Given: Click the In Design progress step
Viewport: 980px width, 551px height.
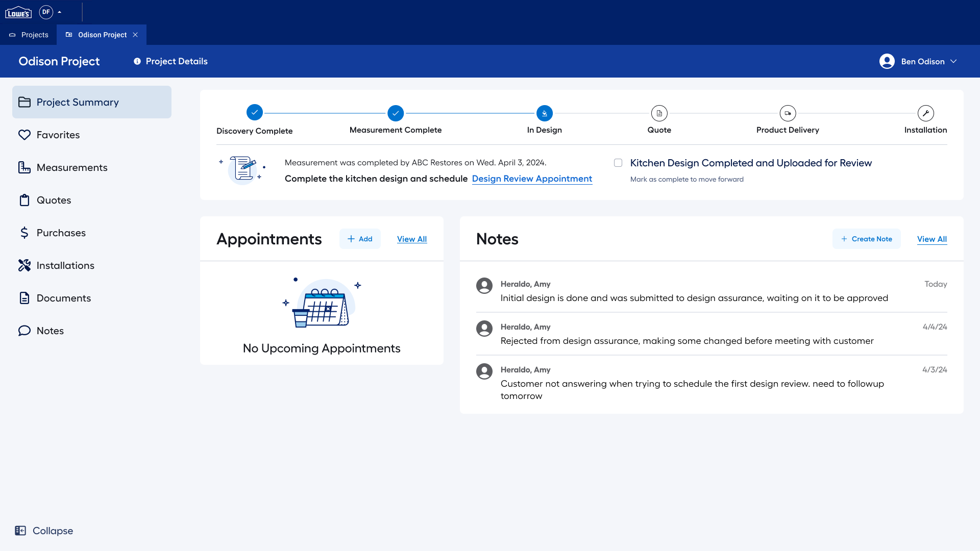Looking at the screenshot, I should click(x=544, y=113).
